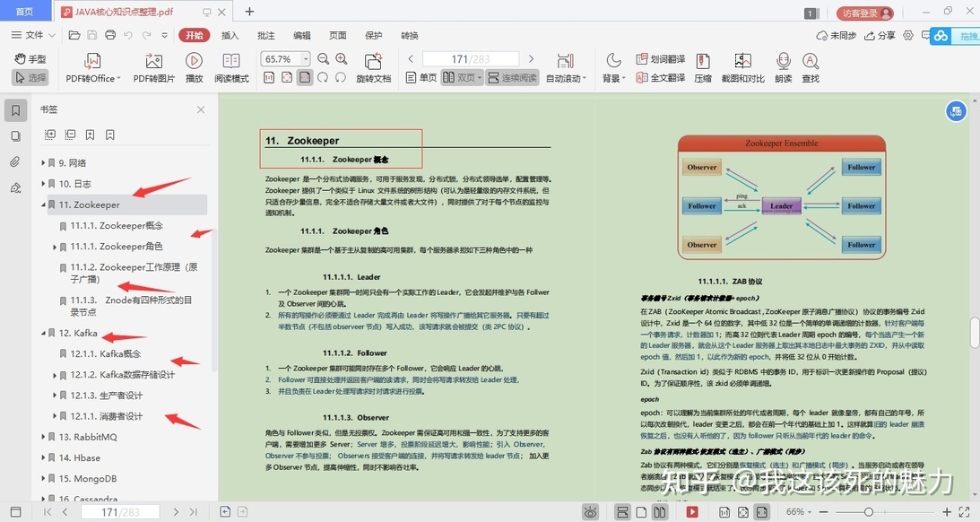This screenshot has width=980, height=522.
Task: Open settings gear icon at top right
Action: 908,35
